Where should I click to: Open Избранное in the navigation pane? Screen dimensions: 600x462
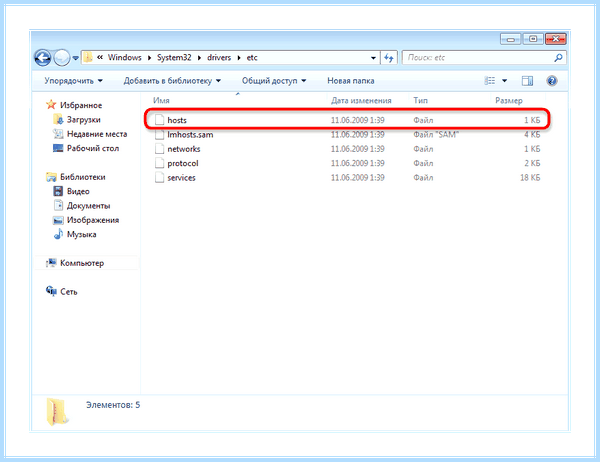click(81, 105)
